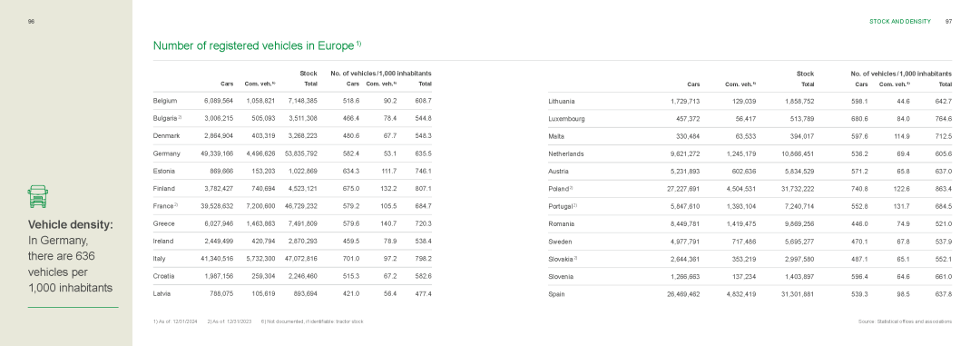
Task: Click the green truck icon
Action: (38, 196)
